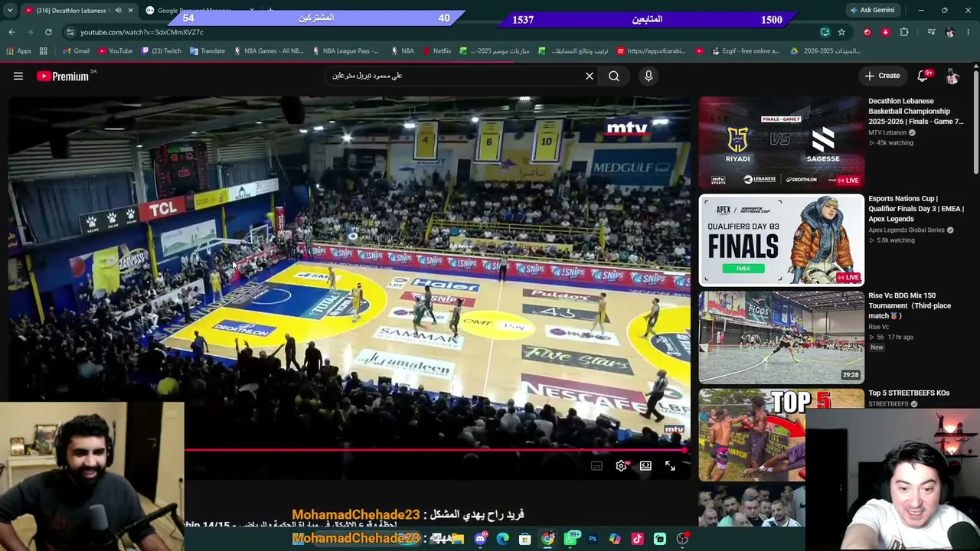Open the Apps bookmarks shortcut
This screenshot has height=551, width=980.
18,51
